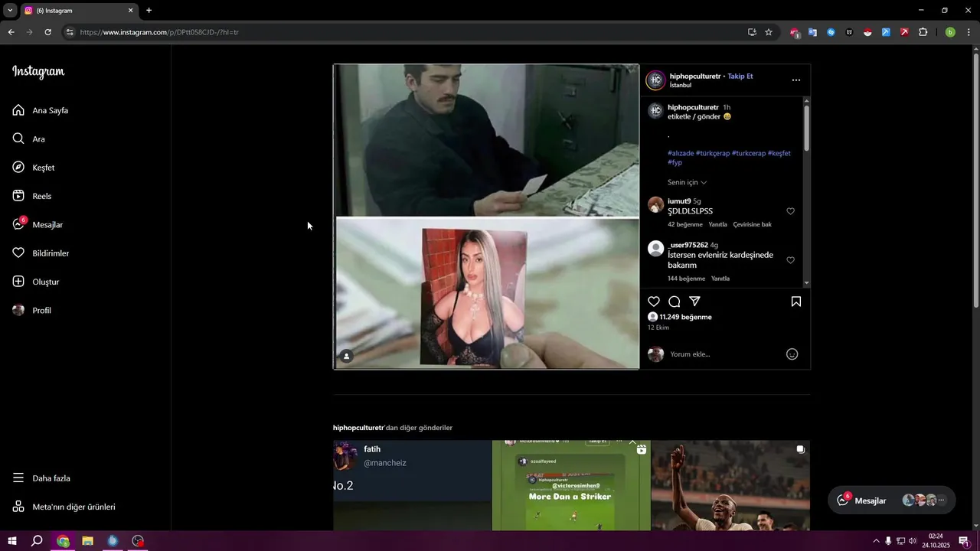Open Mesajlar in the left sidebar

pyautogui.click(x=38, y=224)
